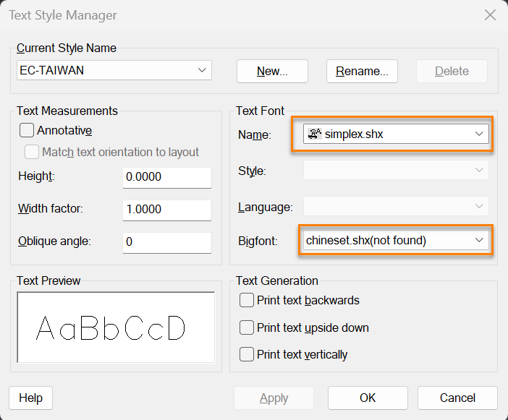The image size is (508, 420).
Task: Confirm with the OK button
Action: [368, 398]
